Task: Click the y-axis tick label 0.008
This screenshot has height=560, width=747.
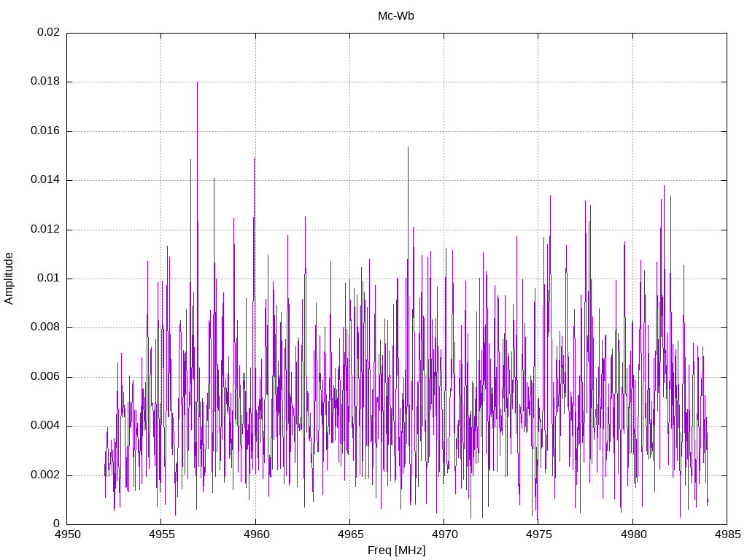Action: pos(45,327)
